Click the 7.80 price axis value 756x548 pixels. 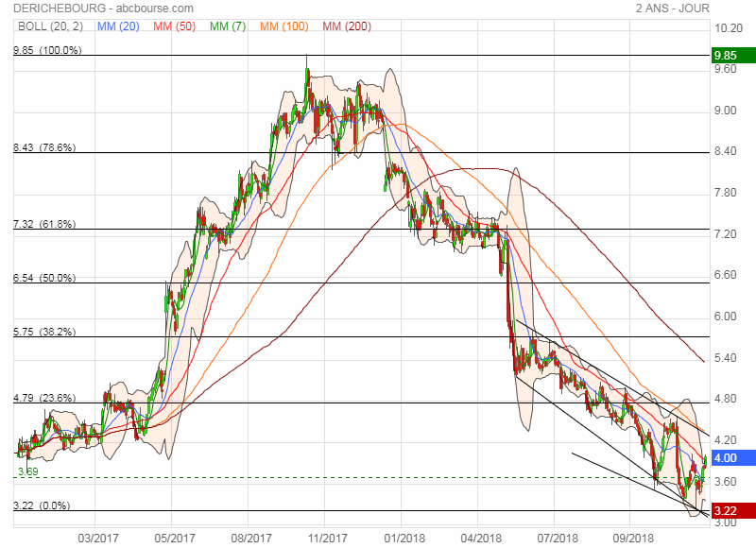click(726, 193)
